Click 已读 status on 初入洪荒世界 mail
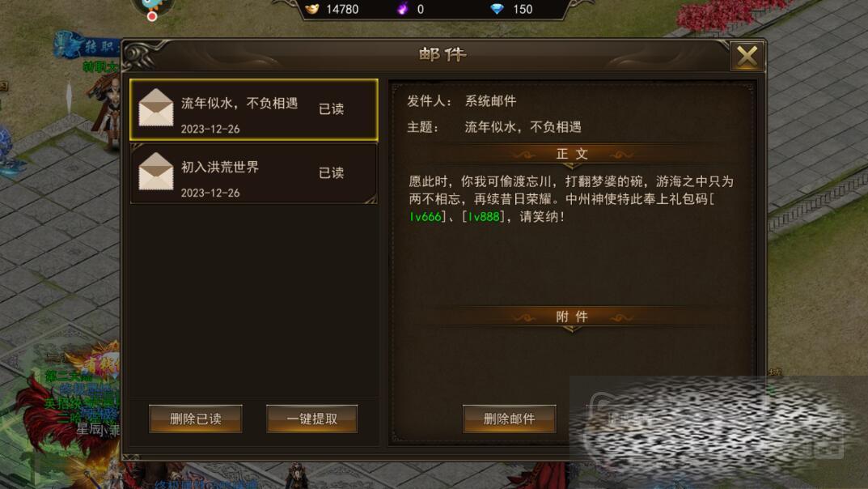868x489 pixels. tap(331, 172)
